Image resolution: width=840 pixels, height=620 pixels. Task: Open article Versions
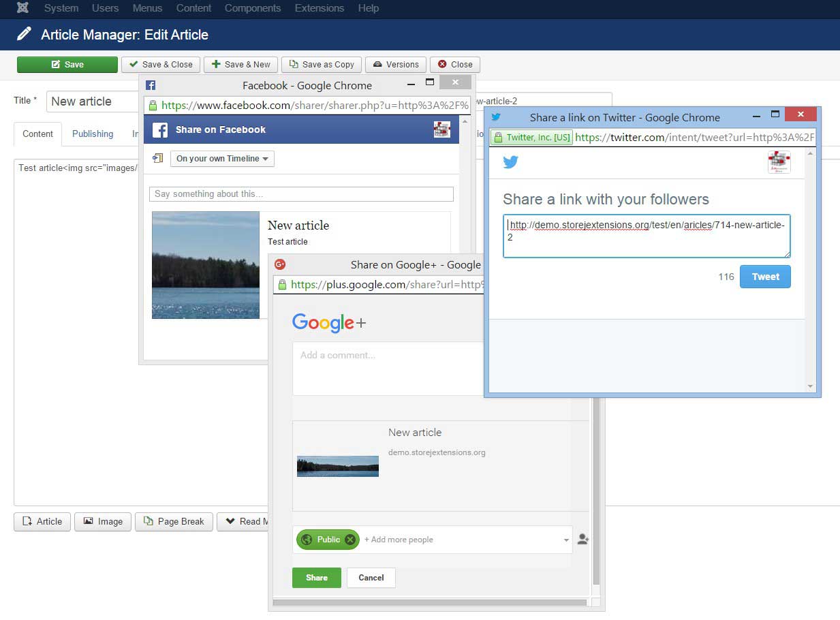396,65
